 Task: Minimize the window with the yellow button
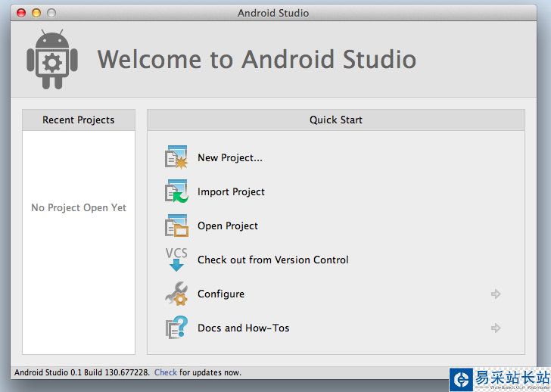coord(36,13)
